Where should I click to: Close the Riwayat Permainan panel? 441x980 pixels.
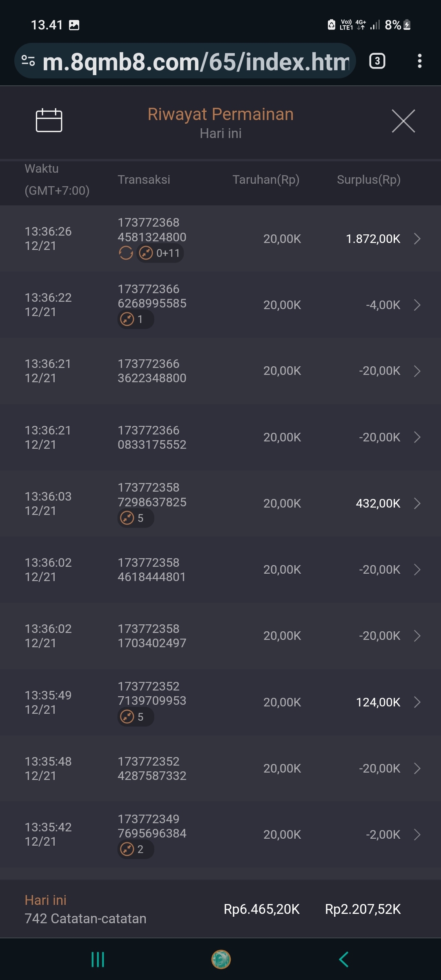[x=403, y=121]
